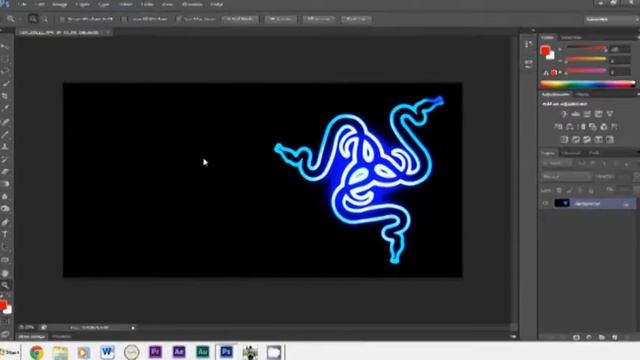640x360 pixels.
Task: Select the Gradient tool
Action: point(5,184)
